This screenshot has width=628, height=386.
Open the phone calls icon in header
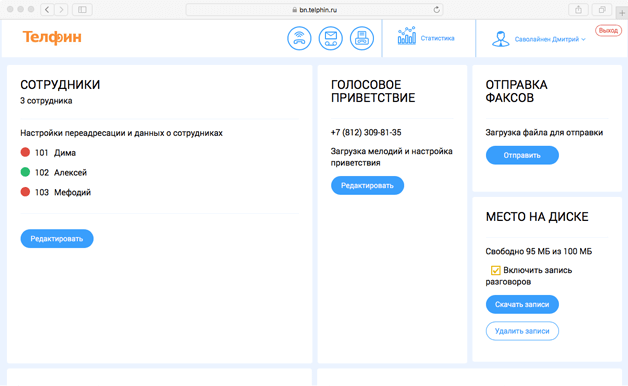(x=299, y=38)
